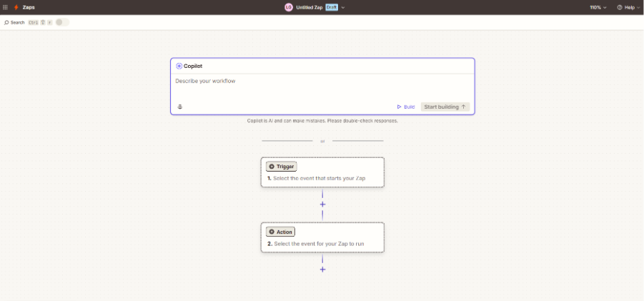Click the LG user avatar
This screenshot has height=301, width=644.
point(289,7)
